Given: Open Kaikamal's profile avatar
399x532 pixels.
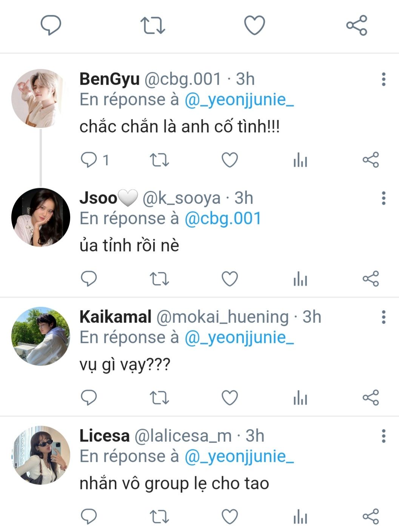Looking at the screenshot, I should pos(41,336).
